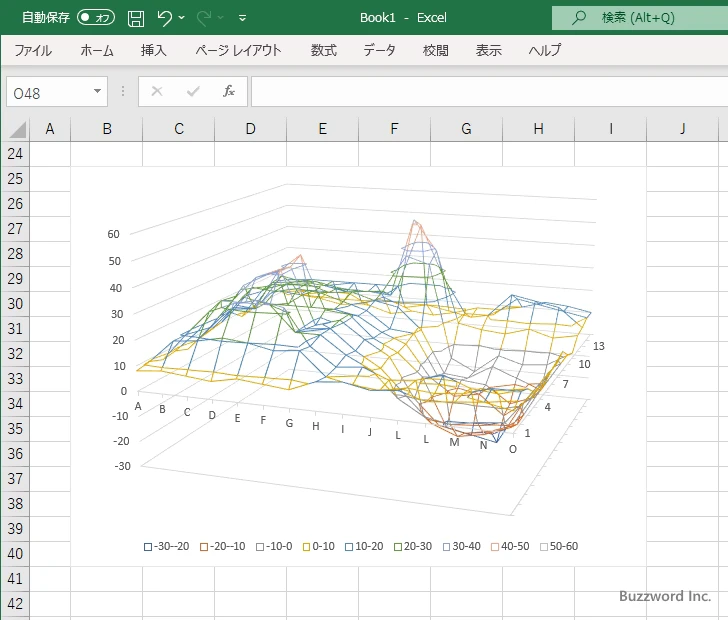The image size is (728, 620).
Task: Open the 表示 tab
Action: pos(488,50)
